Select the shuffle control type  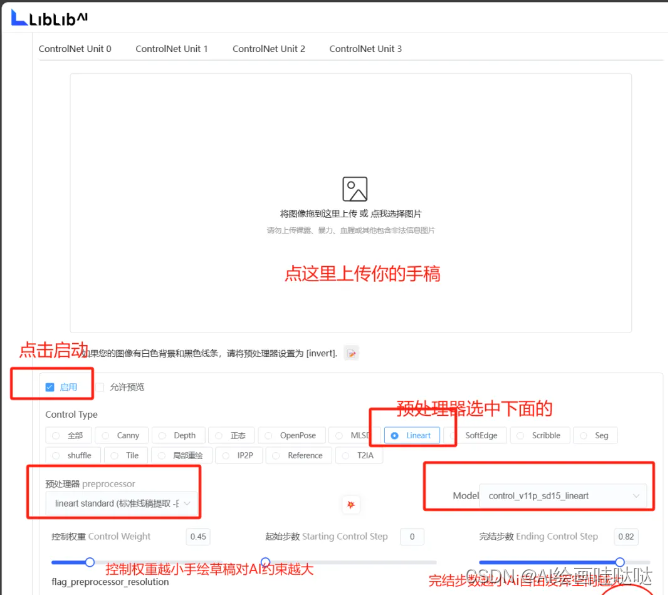point(73,455)
